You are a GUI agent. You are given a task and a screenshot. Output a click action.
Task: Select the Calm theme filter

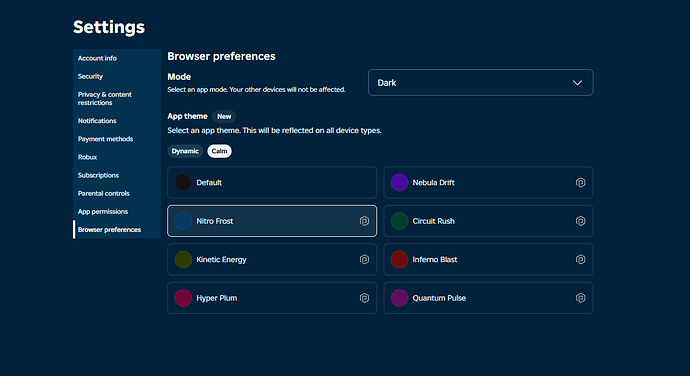(219, 151)
